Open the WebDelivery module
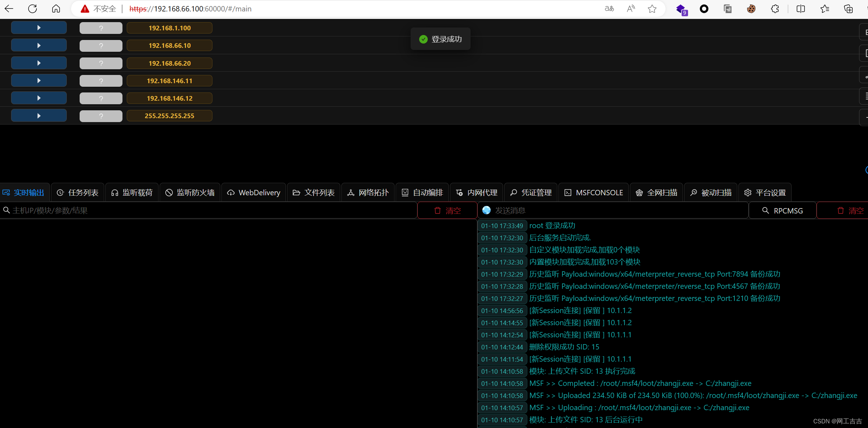Viewport: 868px width, 428px height. [254, 192]
